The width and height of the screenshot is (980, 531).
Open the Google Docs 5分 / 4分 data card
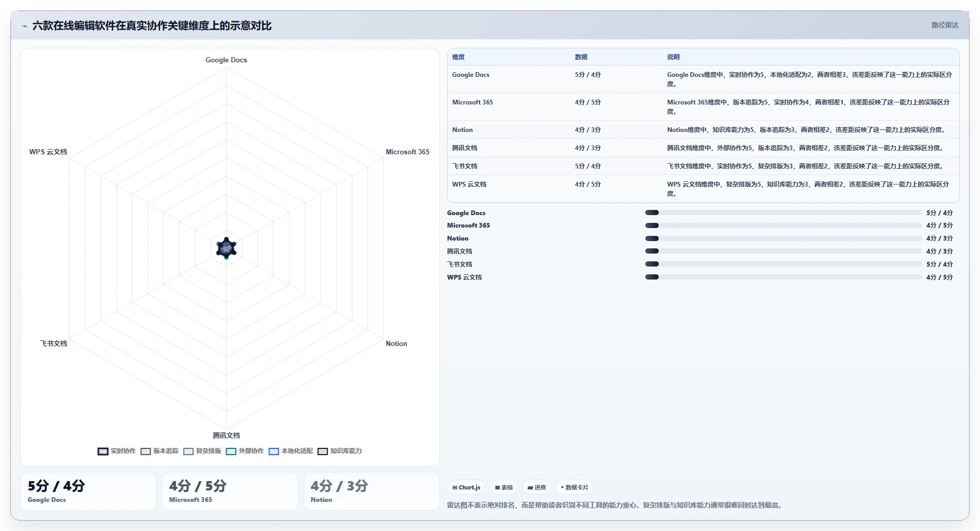pos(88,491)
